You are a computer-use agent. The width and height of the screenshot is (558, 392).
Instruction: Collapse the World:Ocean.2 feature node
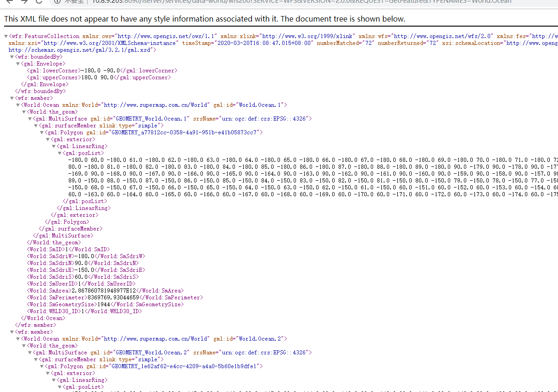(17, 338)
